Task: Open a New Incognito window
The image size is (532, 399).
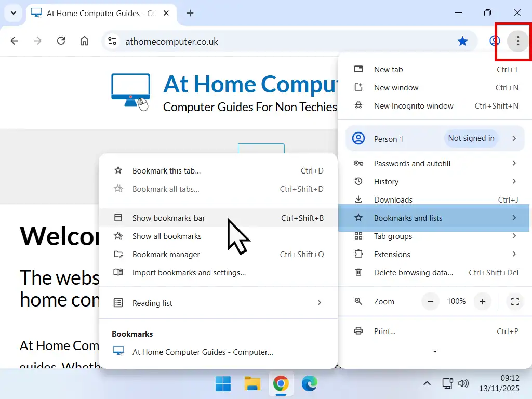Action: click(412, 105)
